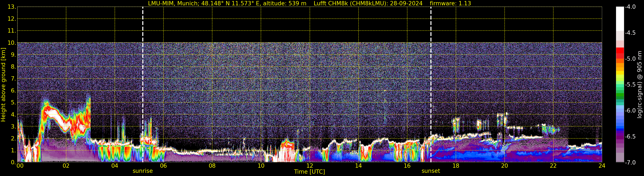This screenshot has width=644, height=176.
Task: Click the 12 tick label on the time axis
Action: pyautogui.click(x=310, y=166)
